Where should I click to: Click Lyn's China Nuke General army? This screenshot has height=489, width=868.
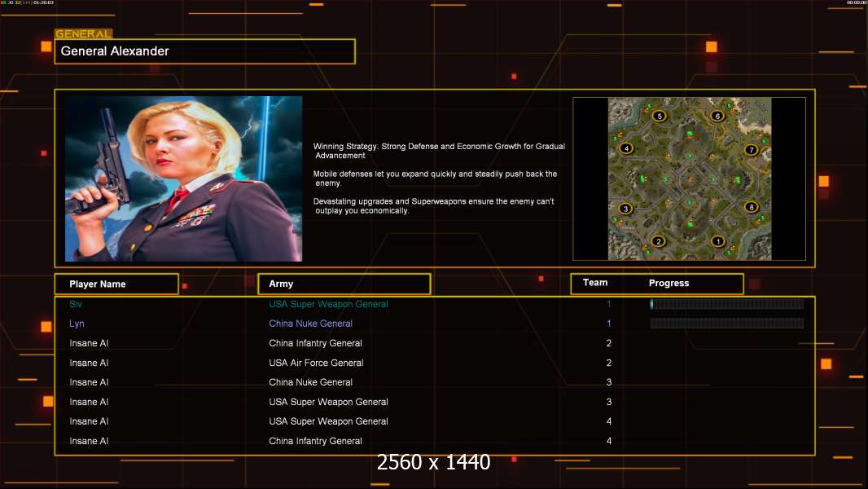pos(310,324)
